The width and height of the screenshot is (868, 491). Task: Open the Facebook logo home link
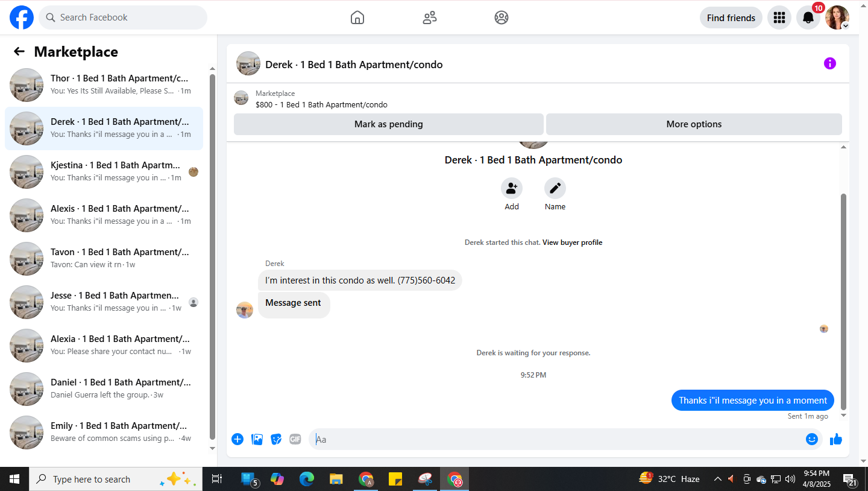click(x=22, y=17)
